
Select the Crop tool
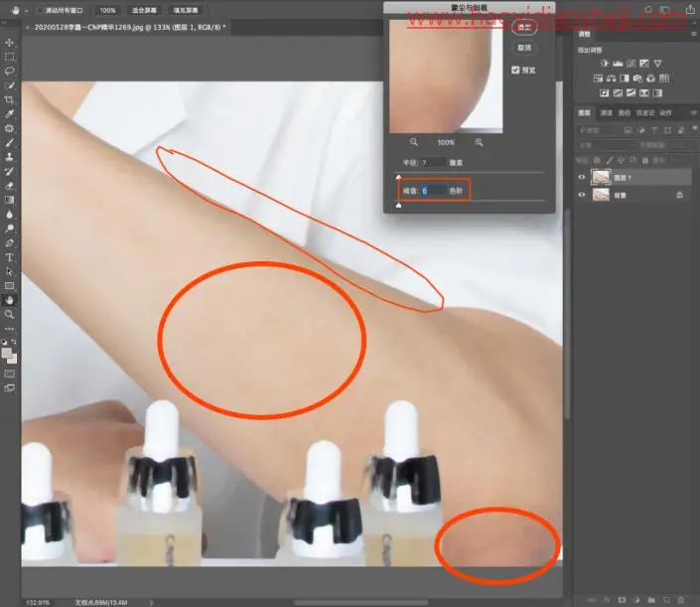pyautogui.click(x=9, y=99)
